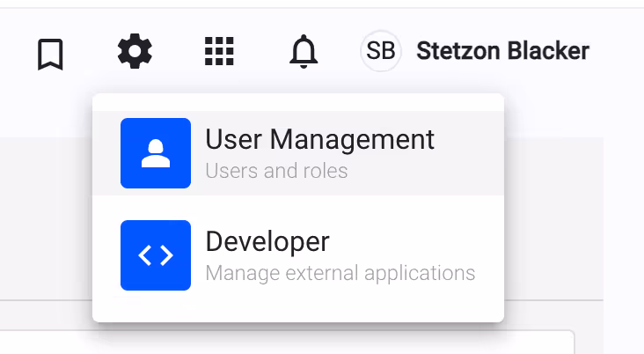
Task: Click the letters SB in the avatar
Action: pyautogui.click(x=380, y=52)
